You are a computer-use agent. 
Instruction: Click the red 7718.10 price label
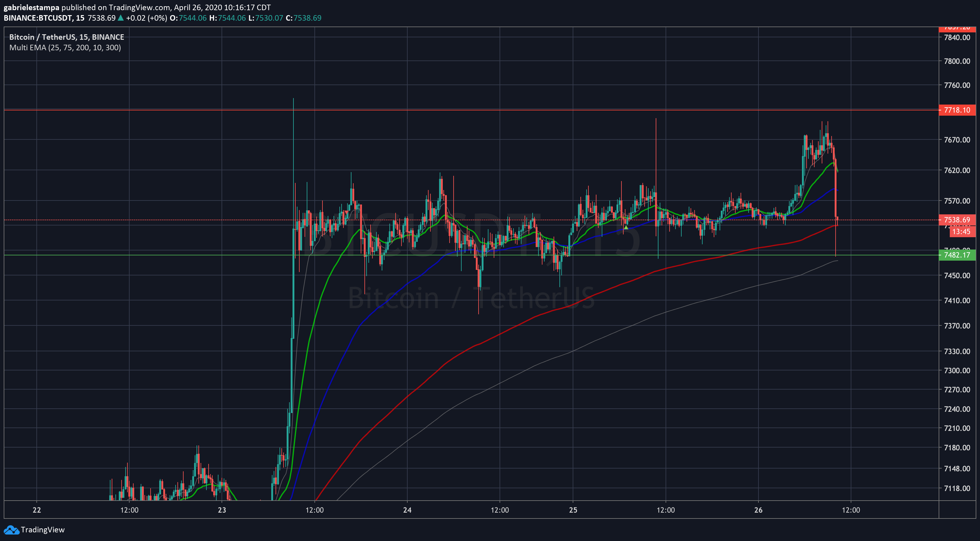[957, 110]
